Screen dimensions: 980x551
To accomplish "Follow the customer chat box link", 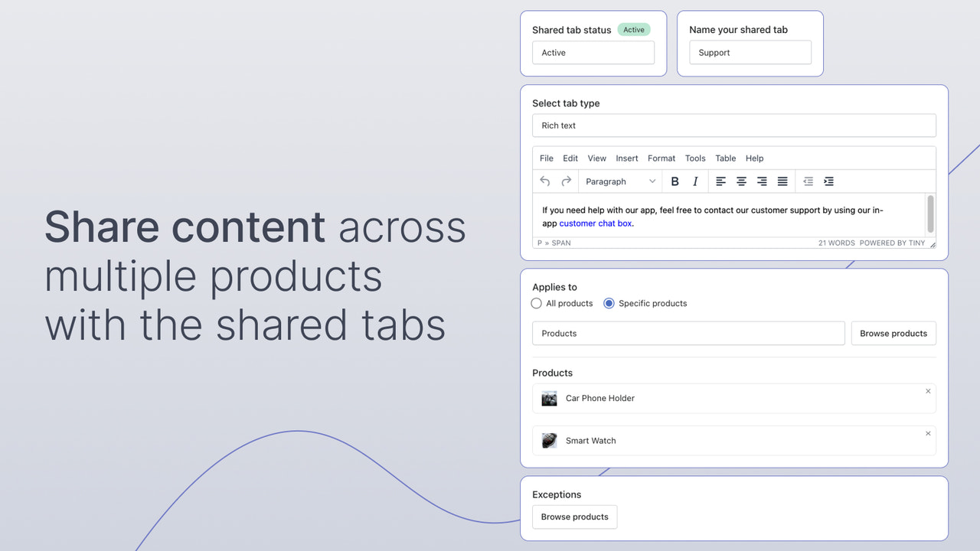I will coord(595,223).
